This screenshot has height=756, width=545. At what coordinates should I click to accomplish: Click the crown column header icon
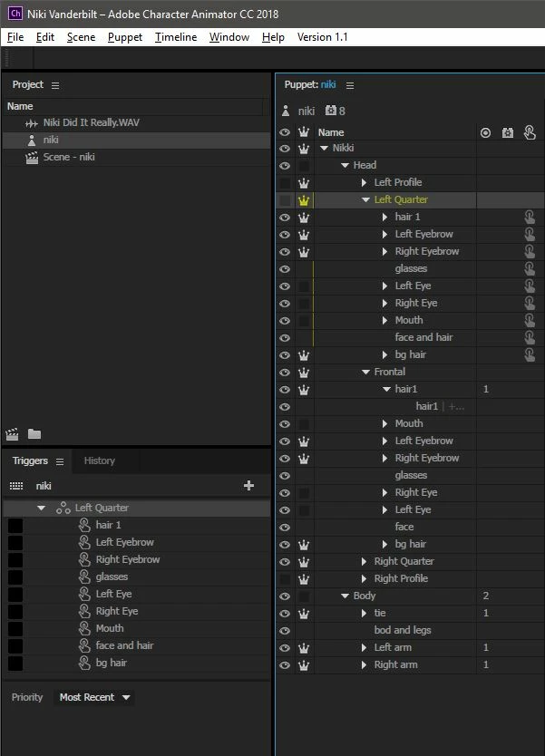click(x=304, y=131)
